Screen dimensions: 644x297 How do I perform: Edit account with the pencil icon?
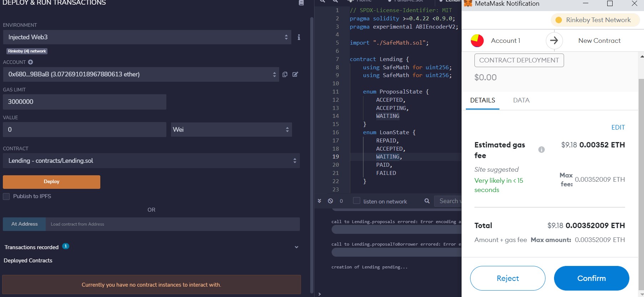295,74
